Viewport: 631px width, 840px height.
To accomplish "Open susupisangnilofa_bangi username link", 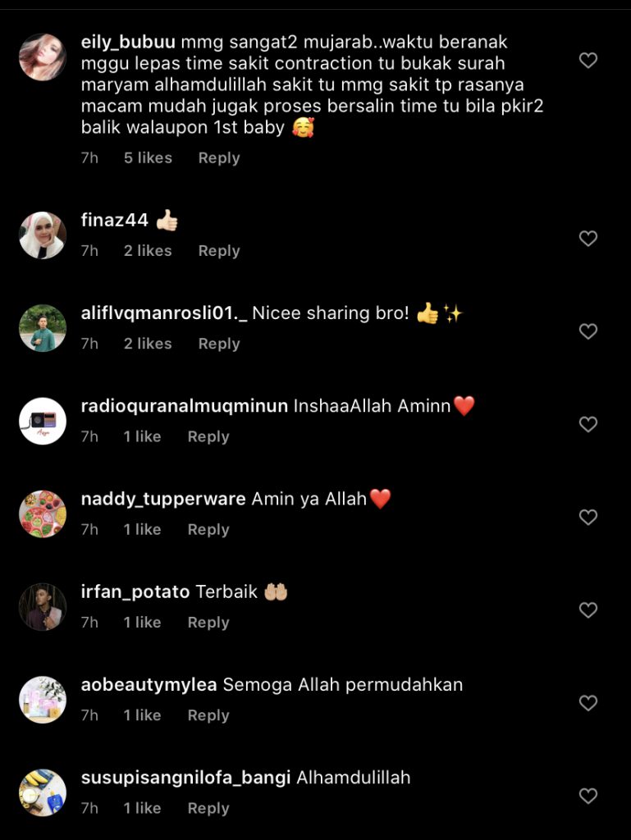I will pyautogui.click(x=186, y=778).
